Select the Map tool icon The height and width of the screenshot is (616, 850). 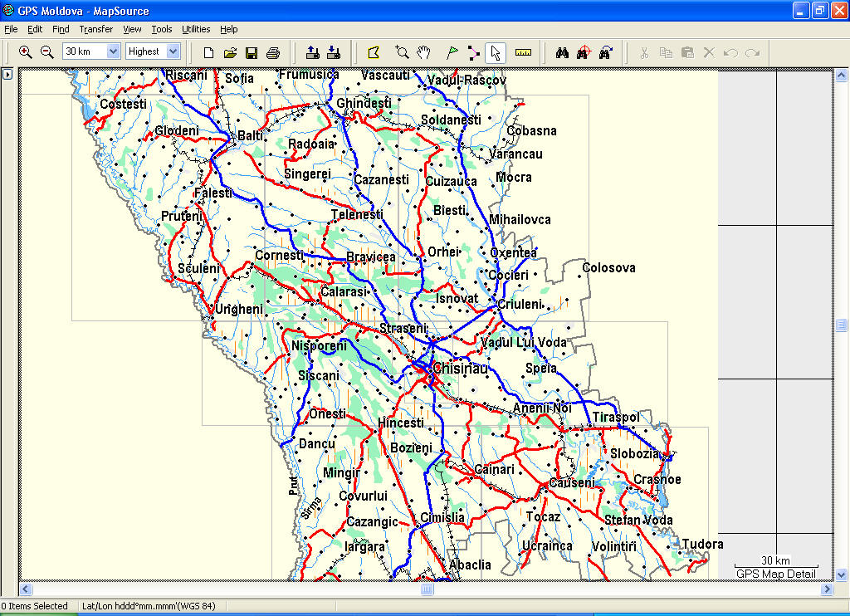click(374, 52)
